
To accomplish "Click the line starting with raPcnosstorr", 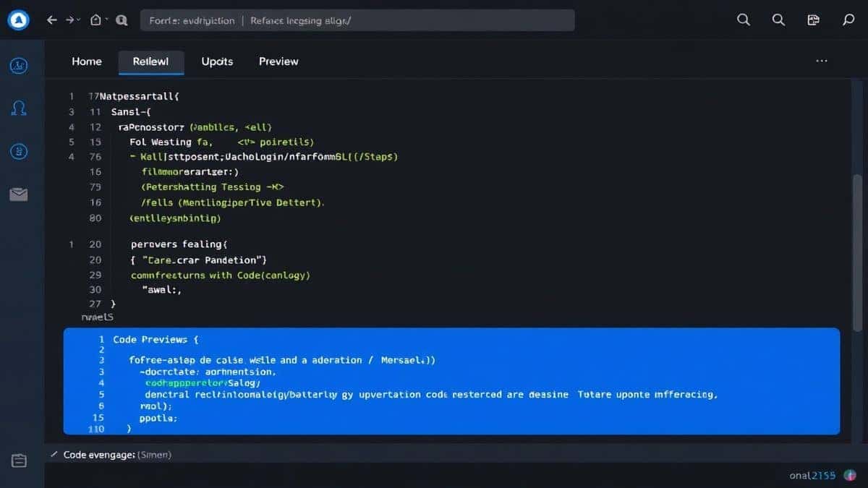I will (x=194, y=127).
